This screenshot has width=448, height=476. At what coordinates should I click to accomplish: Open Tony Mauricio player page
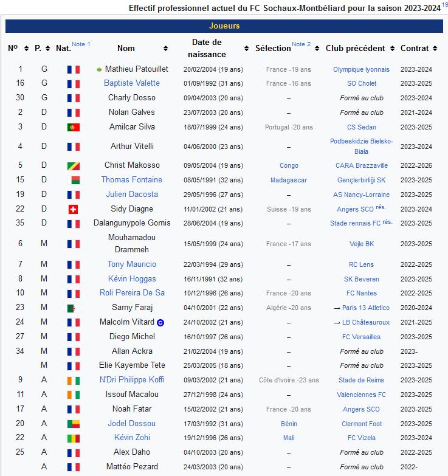point(132,264)
